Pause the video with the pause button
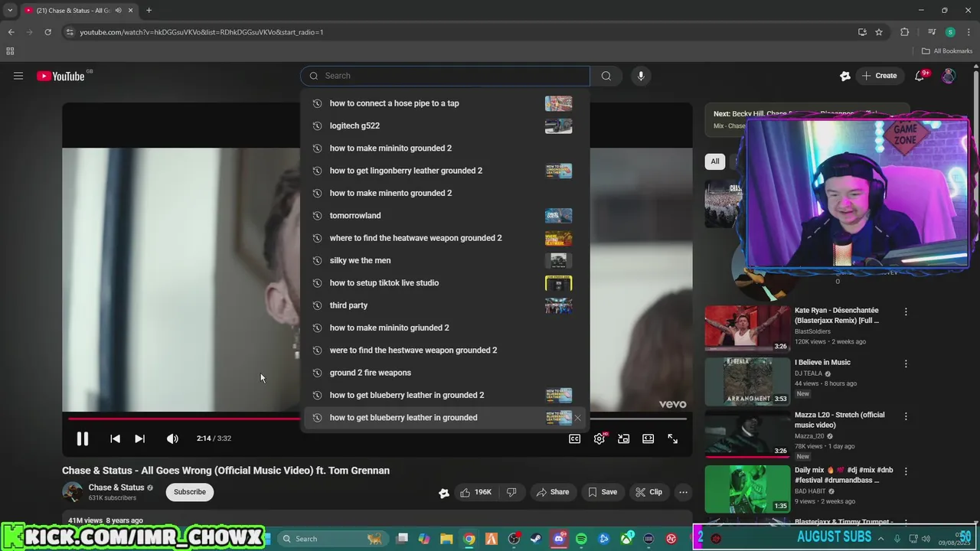 (x=82, y=439)
